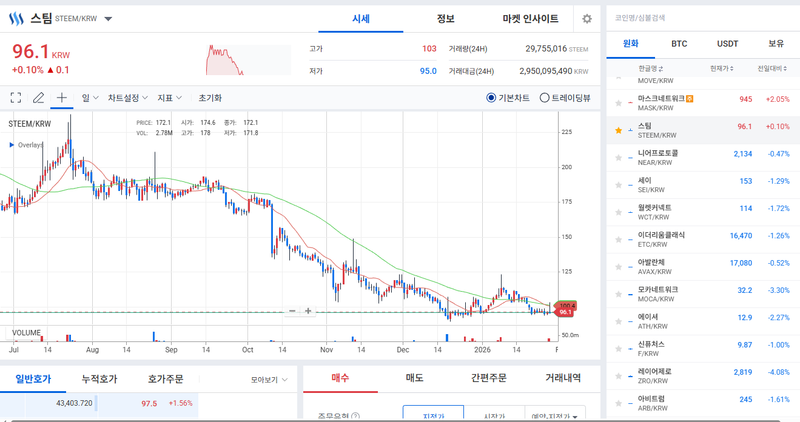Open the 일 timeframe dropdown
Viewport: 800px width, 422px height.
[x=90, y=98]
